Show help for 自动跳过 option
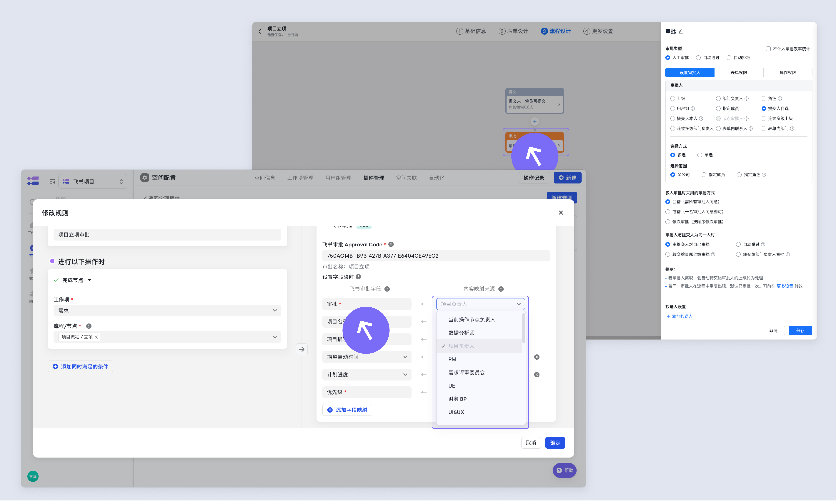The height and width of the screenshot is (504, 836). [763, 244]
